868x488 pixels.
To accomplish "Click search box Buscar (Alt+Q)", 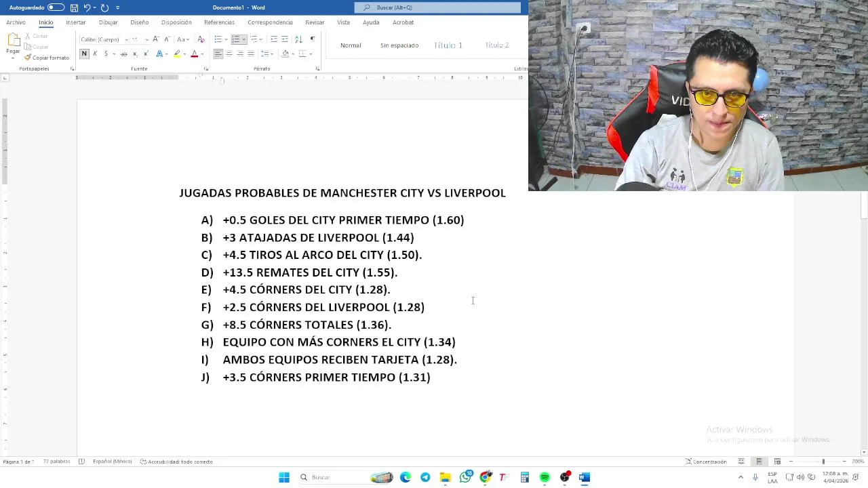I will click(x=437, y=7).
